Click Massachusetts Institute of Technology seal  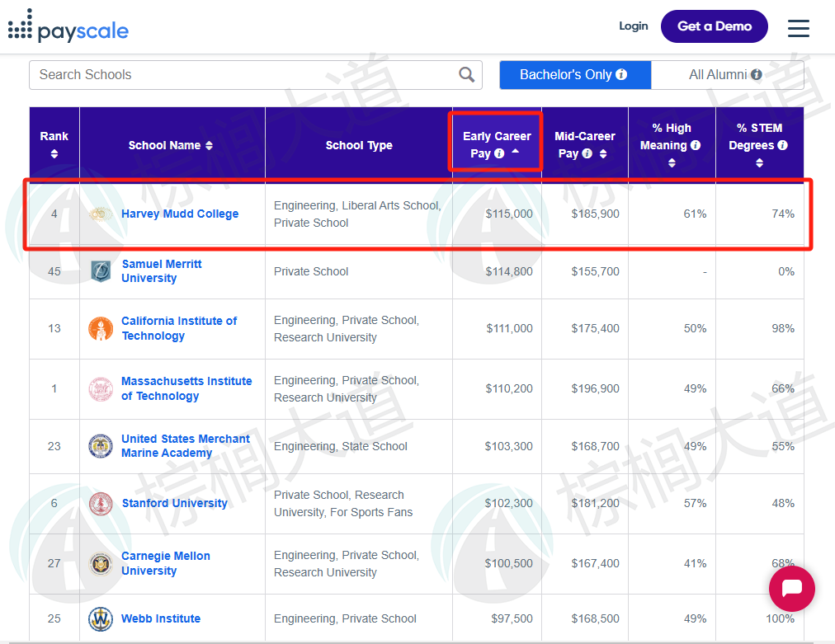101,388
